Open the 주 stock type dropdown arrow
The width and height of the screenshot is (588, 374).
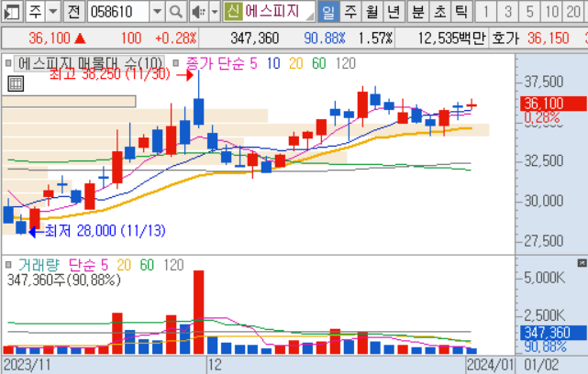(53, 12)
